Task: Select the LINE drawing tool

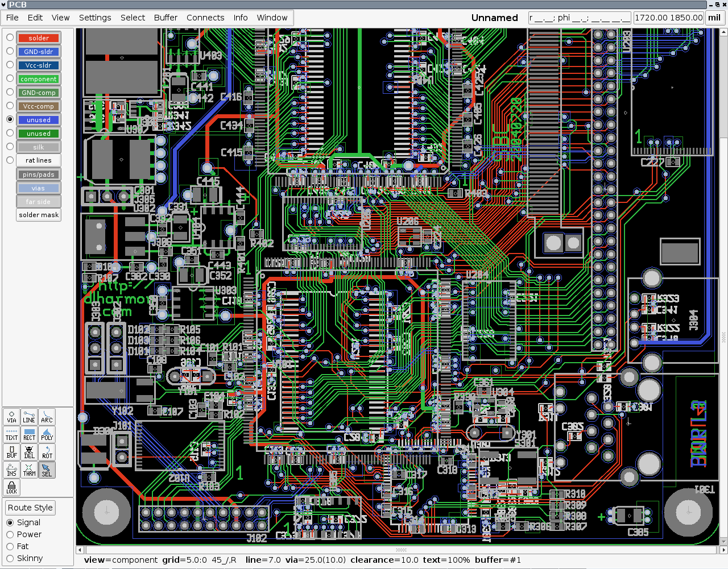Action: pyautogui.click(x=29, y=417)
